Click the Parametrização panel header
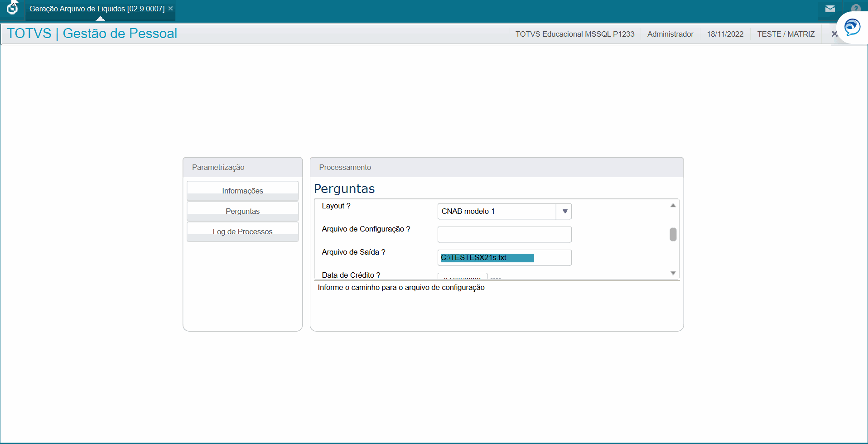868x444 pixels. tap(242, 167)
